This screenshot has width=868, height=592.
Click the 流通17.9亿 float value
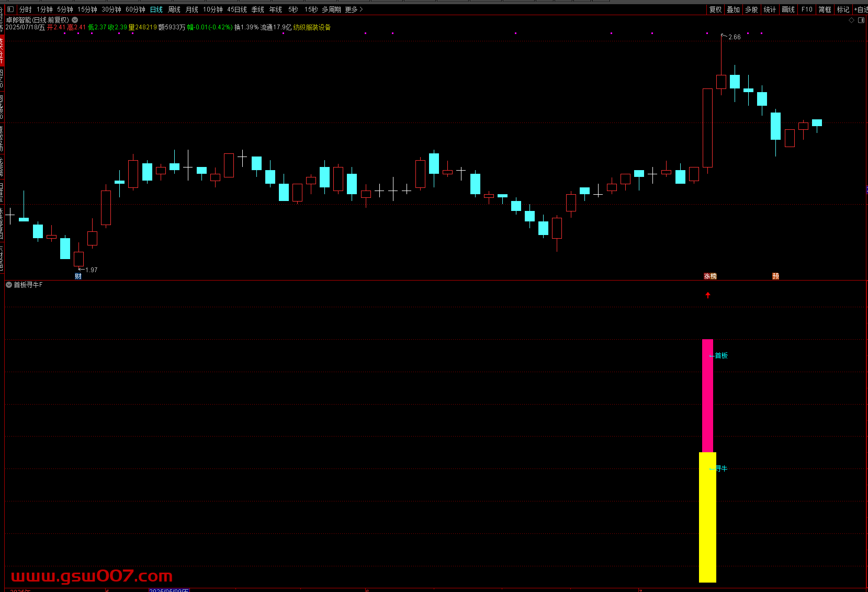point(276,27)
